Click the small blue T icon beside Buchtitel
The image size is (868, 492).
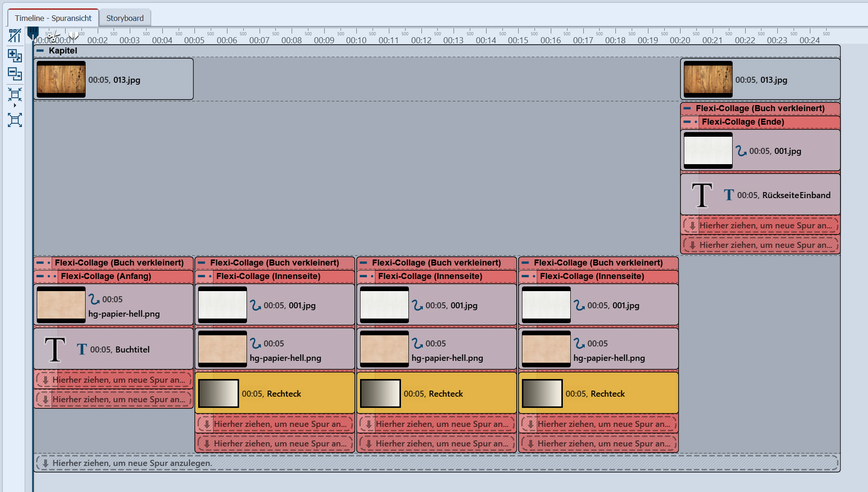[82, 349]
